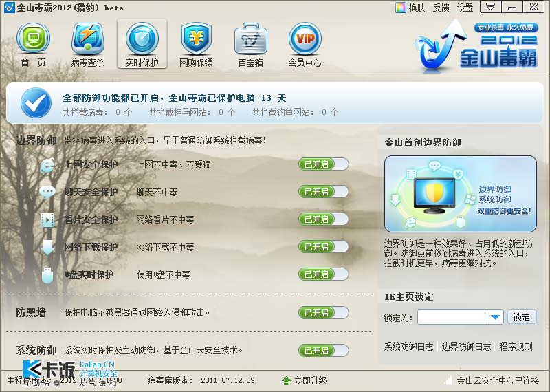Toggle U盘实时保护 switch
The width and height of the screenshot is (550, 392).
tap(323, 274)
